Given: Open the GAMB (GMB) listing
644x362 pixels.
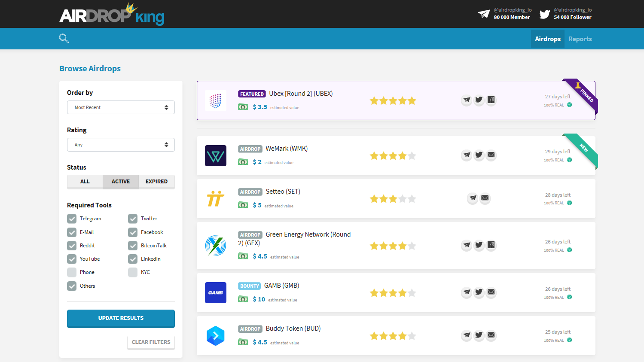Looking at the screenshot, I should click(x=281, y=286).
